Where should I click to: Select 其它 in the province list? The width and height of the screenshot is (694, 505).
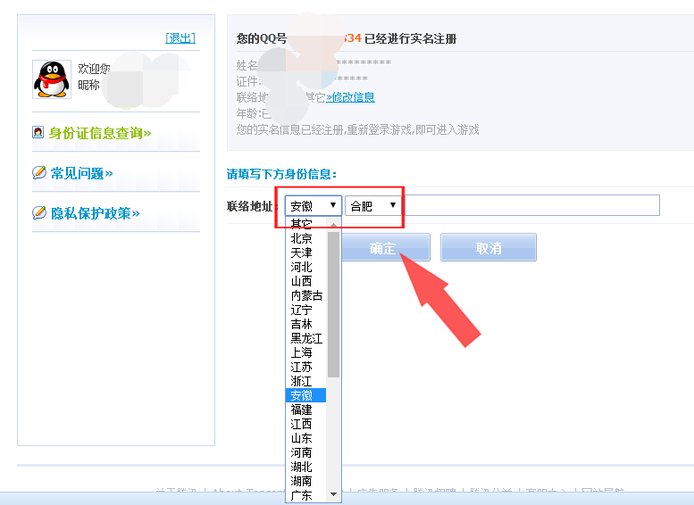pyautogui.click(x=306, y=224)
